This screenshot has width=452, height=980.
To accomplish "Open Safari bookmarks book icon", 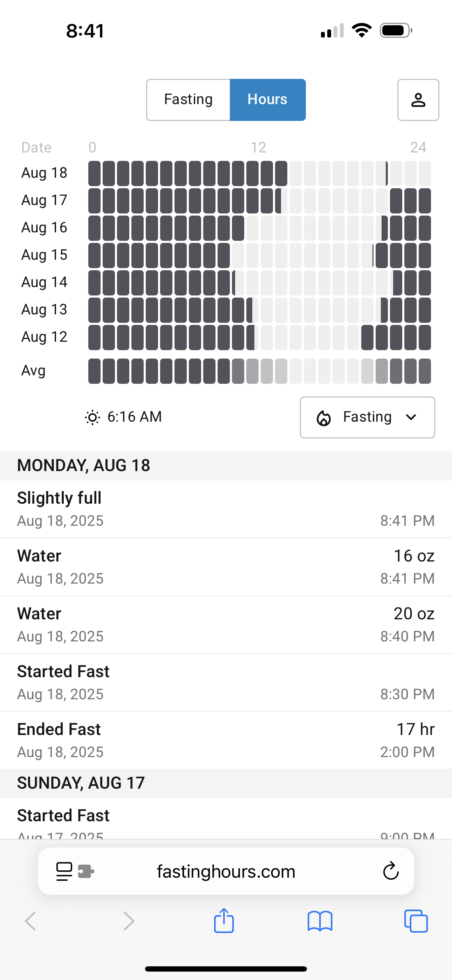I will click(x=320, y=921).
